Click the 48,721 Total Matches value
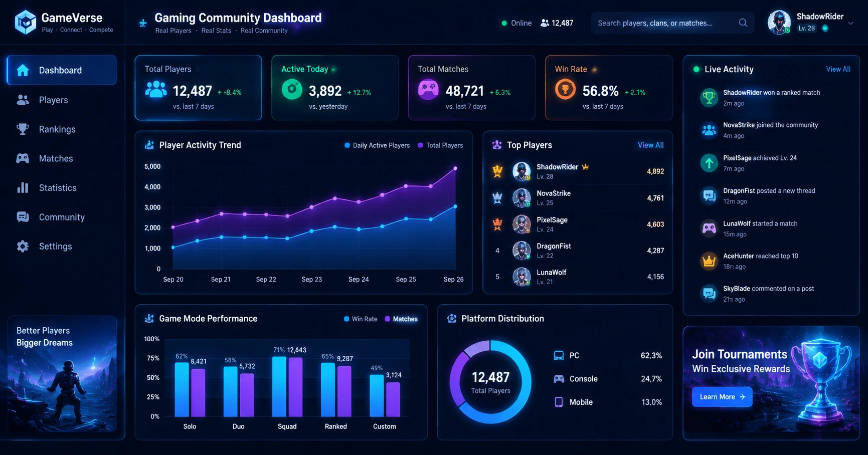Screen dimensions: 868x455 (x=465, y=91)
